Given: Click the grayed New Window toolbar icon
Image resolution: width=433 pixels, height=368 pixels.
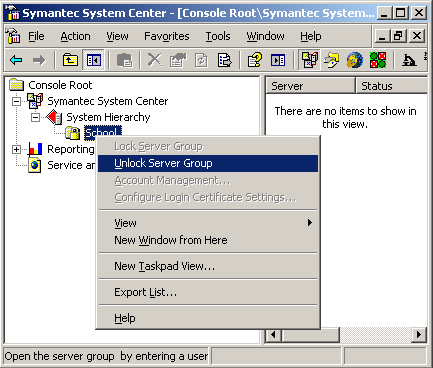Looking at the screenshot, I should pos(125,60).
